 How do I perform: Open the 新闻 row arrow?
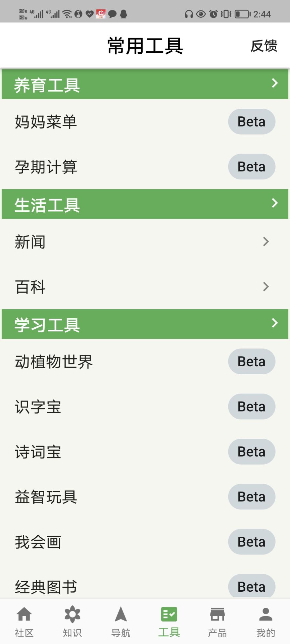click(x=266, y=241)
